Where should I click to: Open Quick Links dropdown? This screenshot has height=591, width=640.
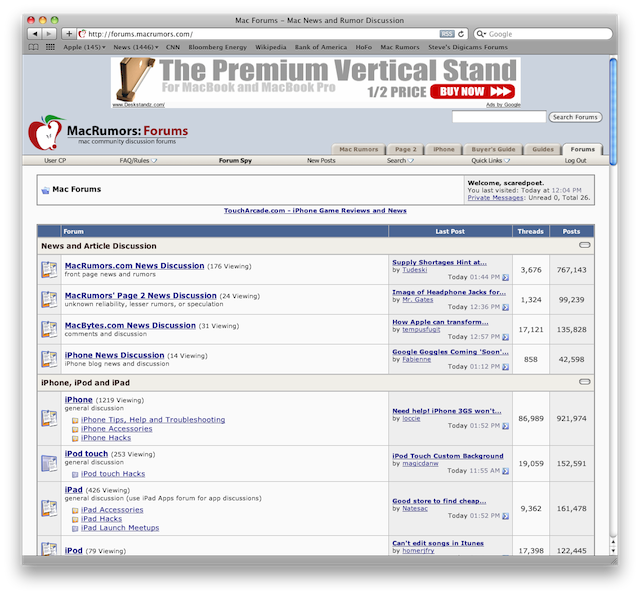(x=490, y=160)
